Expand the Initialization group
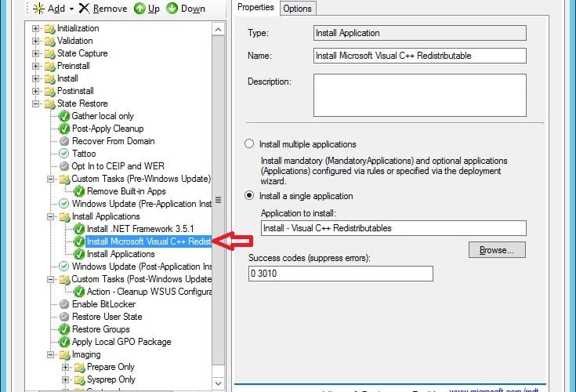Viewport: 576px width, 392px height. pos(35,28)
